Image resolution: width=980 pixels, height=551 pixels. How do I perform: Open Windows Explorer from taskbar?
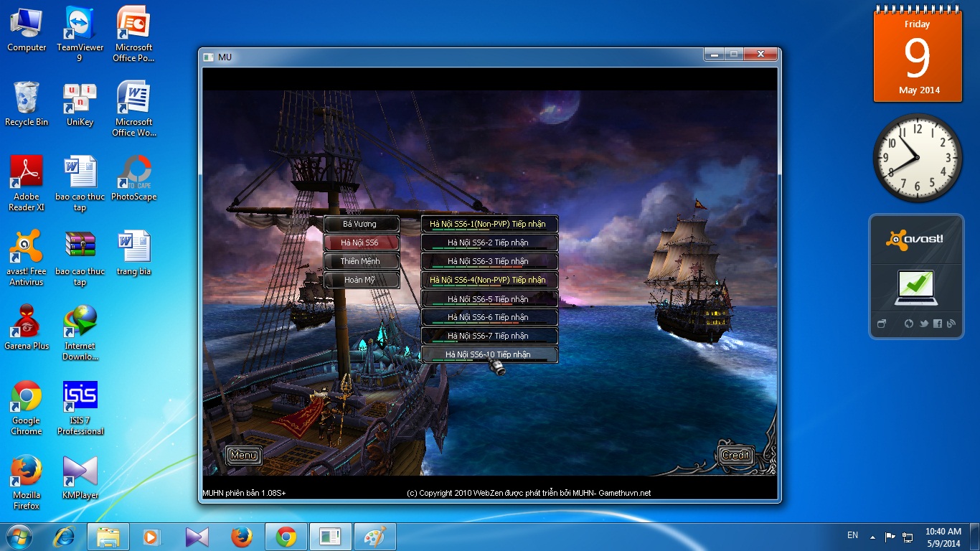(x=108, y=537)
